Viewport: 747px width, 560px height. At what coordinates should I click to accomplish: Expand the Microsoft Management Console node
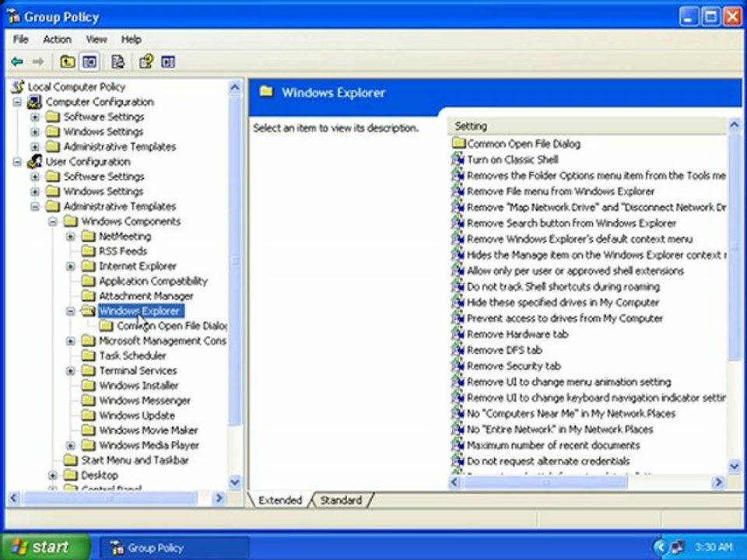pos(71,341)
